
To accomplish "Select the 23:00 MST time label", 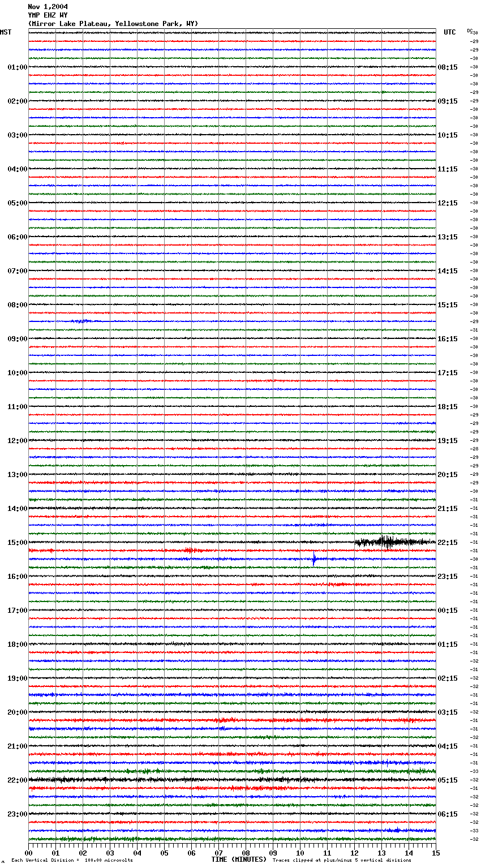I will (x=18, y=814).
